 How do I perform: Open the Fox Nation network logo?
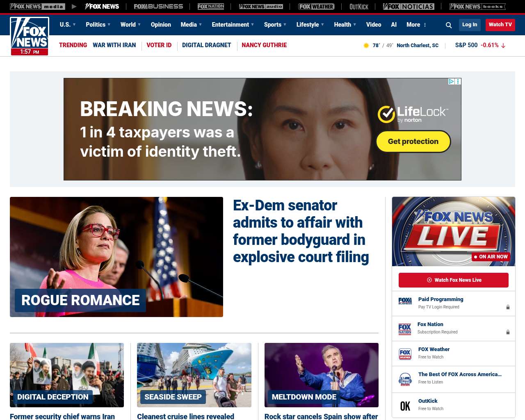211,7
